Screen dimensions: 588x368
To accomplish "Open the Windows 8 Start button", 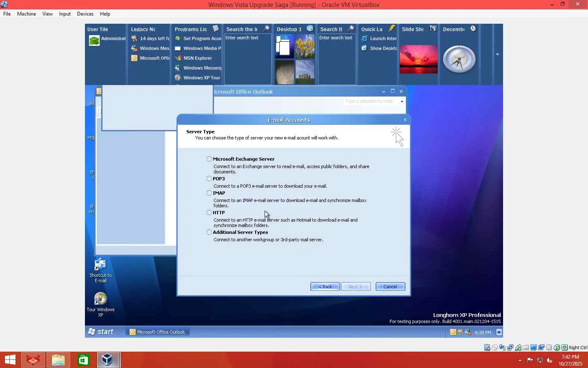I will [x=10, y=360].
